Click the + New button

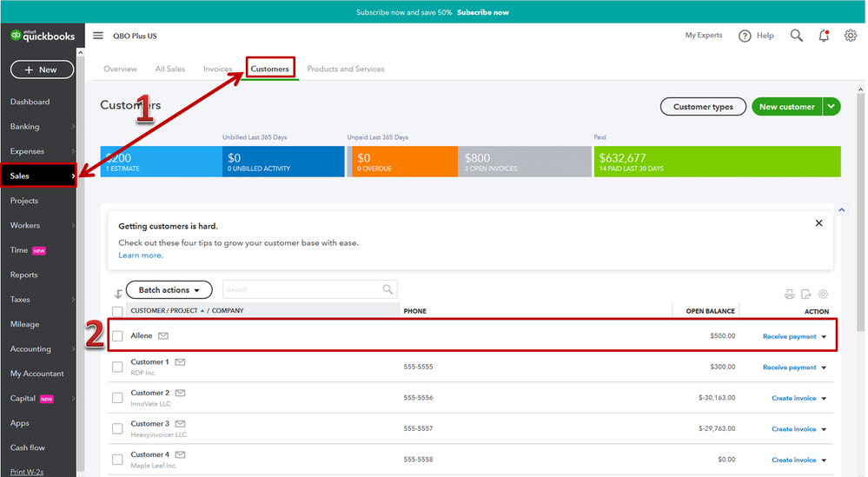coord(42,70)
